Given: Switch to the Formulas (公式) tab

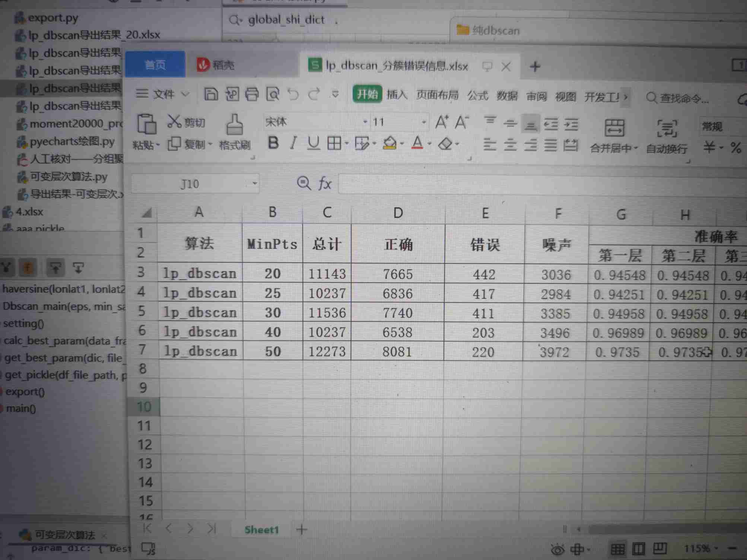Looking at the screenshot, I should click(477, 96).
